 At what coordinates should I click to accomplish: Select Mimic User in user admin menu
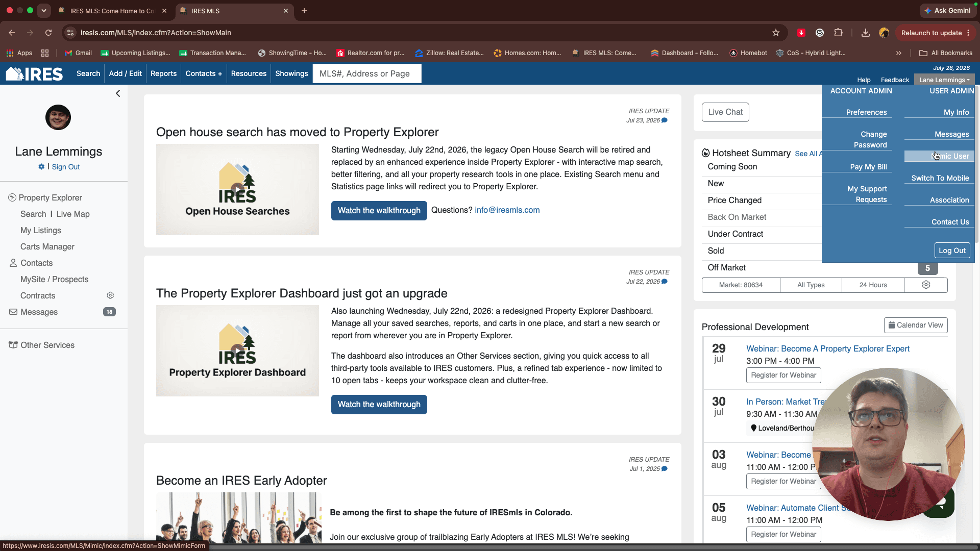(x=940, y=156)
